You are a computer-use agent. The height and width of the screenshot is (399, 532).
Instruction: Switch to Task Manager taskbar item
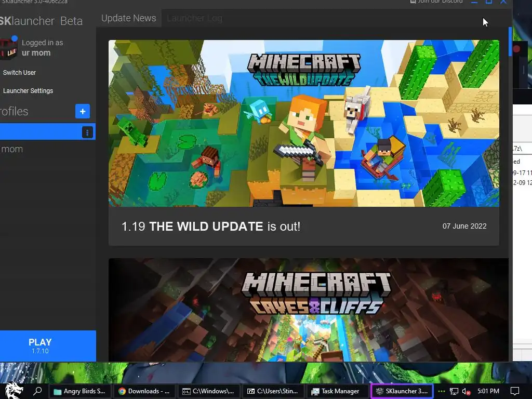338,391
